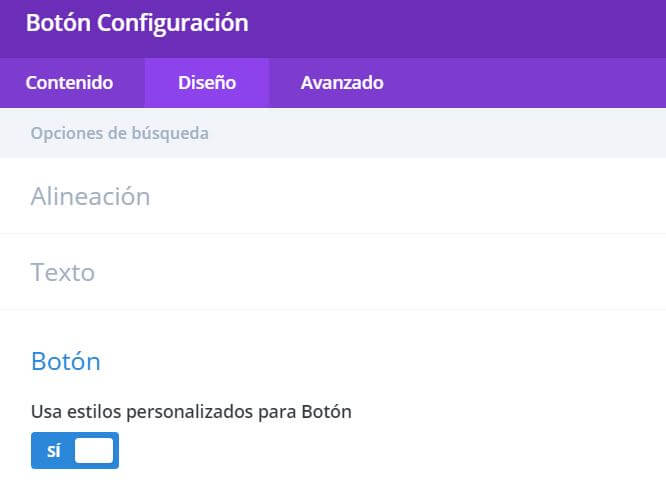
Task: Go to the design settings tab
Action: coord(207,83)
